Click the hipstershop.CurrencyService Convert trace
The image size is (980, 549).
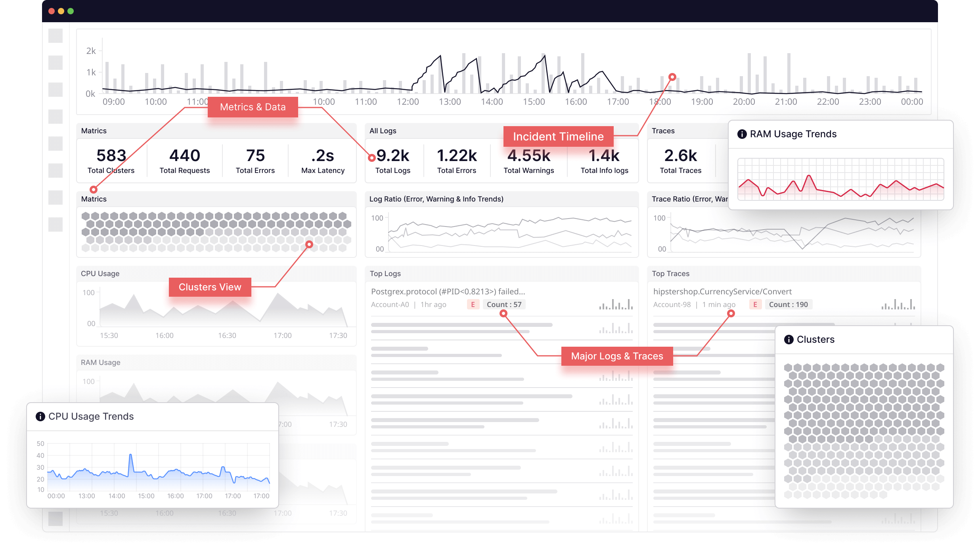(x=723, y=291)
